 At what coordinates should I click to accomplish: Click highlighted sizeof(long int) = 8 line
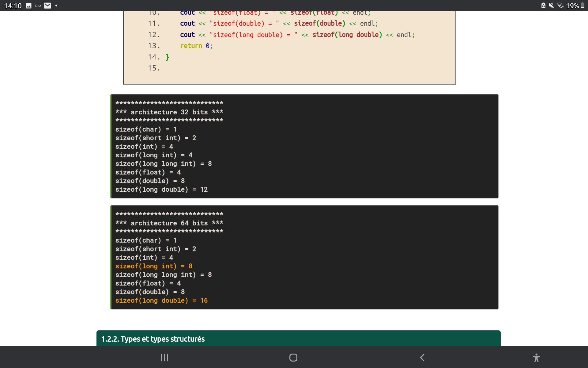pyautogui.click(x=154, y=266)
